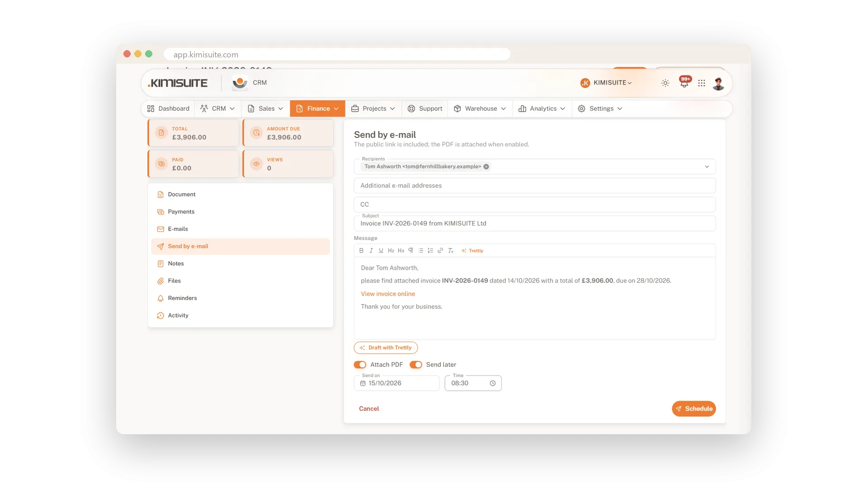Click the clock icon in Time field
The image size is (868, 488).
(x=493, y=383)
